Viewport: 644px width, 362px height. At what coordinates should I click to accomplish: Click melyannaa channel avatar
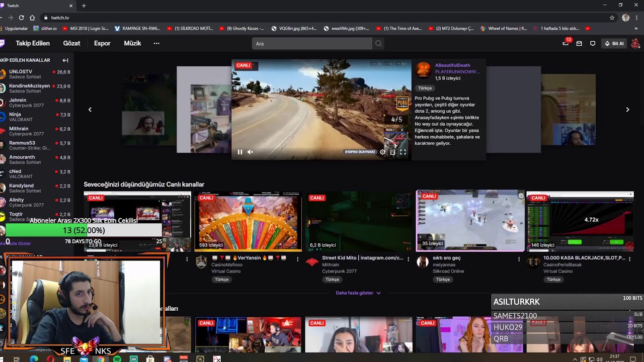point(423,261)
